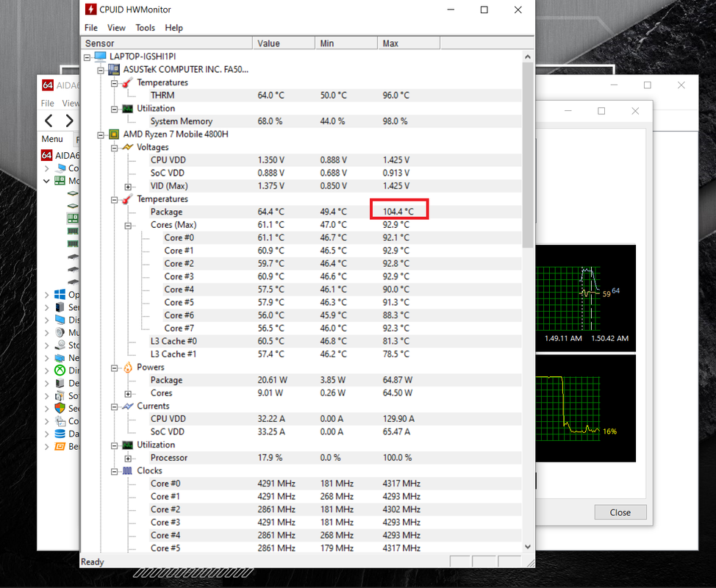Switch to the Menu tab in AIDA64

tap(52, 139)
